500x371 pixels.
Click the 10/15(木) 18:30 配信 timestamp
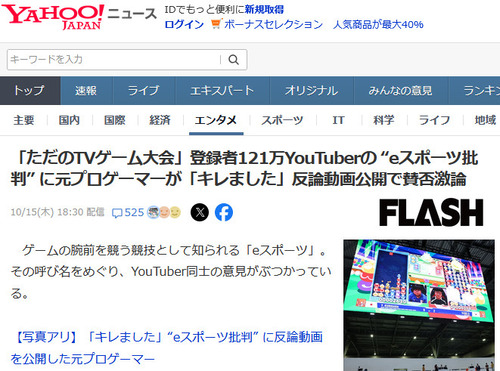[x=58, y=212]
